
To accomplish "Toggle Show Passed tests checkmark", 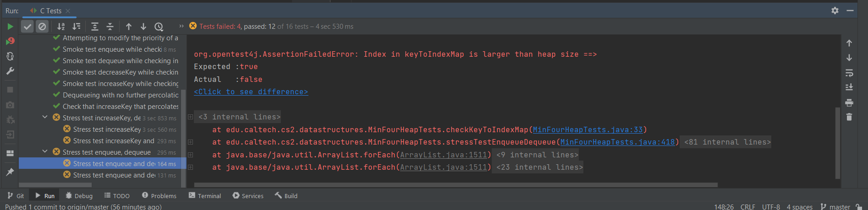I will 27,27.
